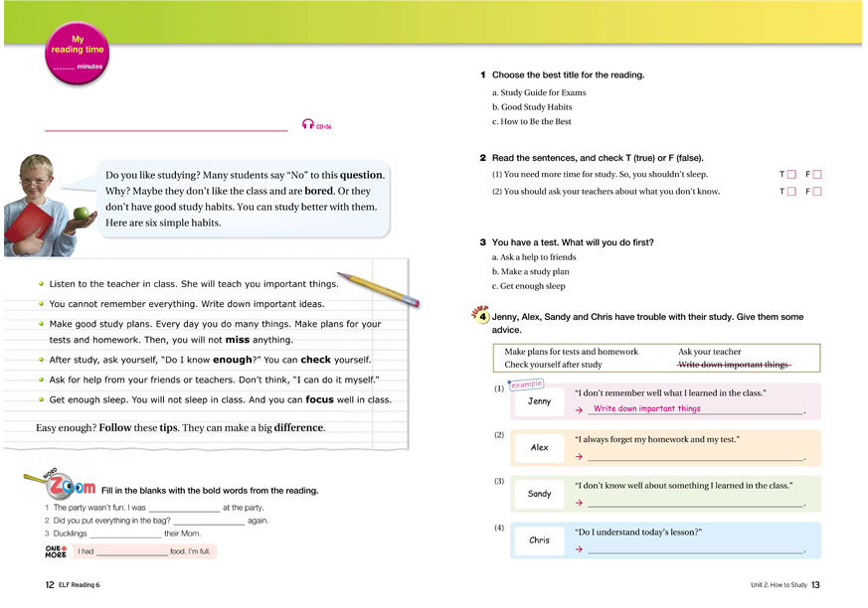This screenshot has width=868, height=608.
Task: Tick the F box for sentence (2)
Action: 817,192
